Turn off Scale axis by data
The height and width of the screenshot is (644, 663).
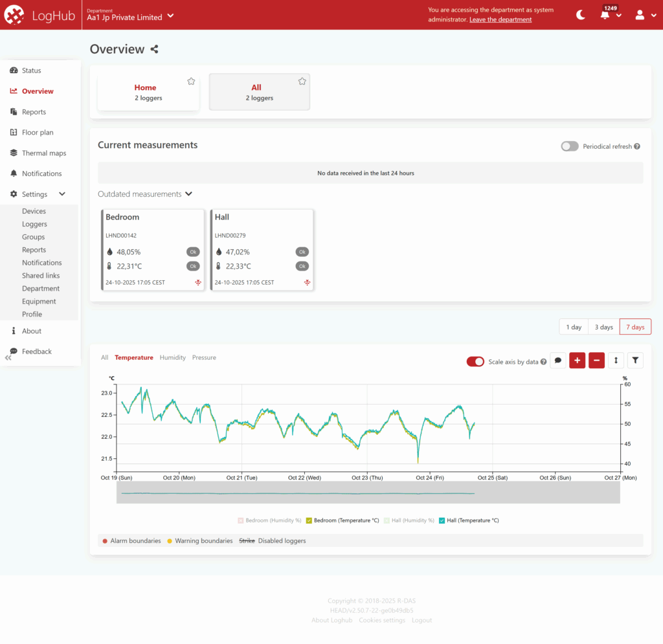coord(475,362)
